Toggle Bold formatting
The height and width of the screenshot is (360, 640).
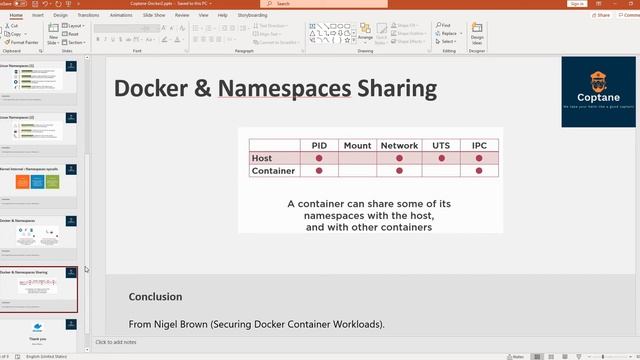pos(98,40)
